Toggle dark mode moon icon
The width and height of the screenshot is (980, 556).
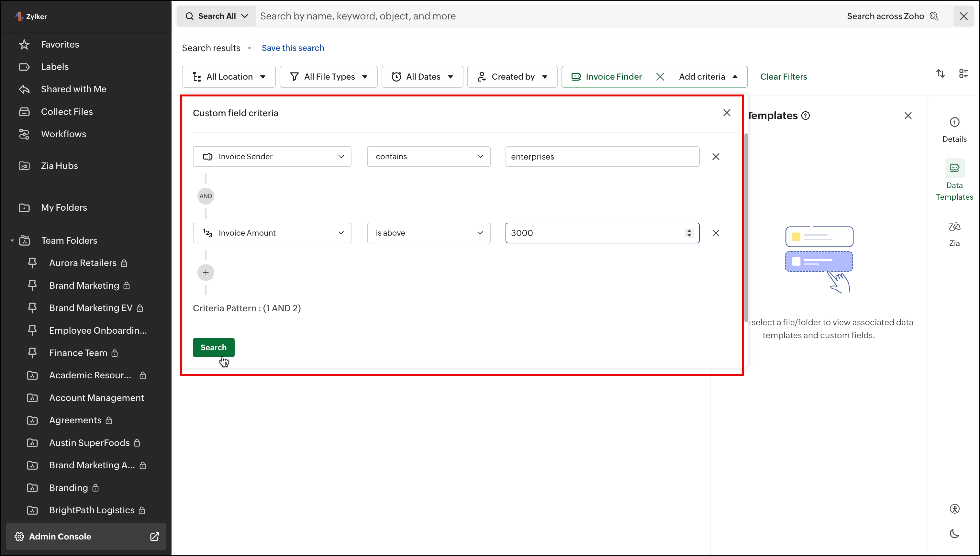coord(954,533)
